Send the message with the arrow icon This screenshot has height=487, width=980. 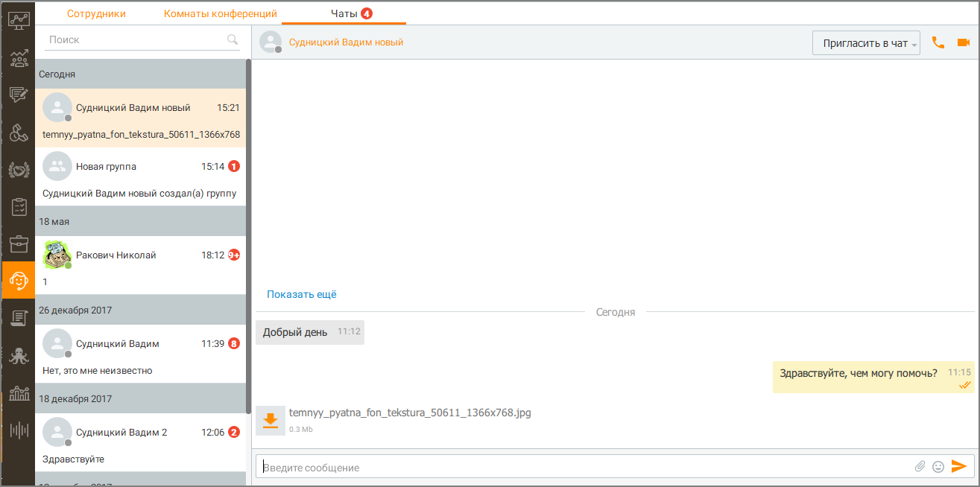(x=959, y=466)
